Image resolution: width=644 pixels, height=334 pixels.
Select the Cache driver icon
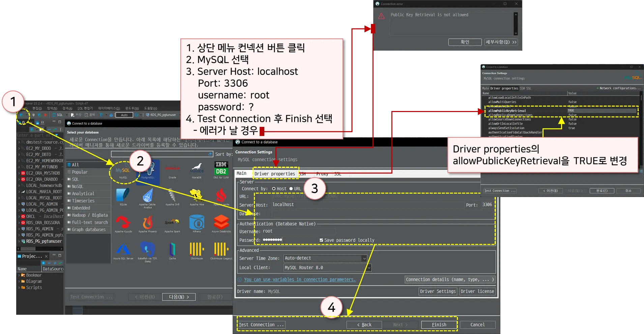click(x=172, y=251)
